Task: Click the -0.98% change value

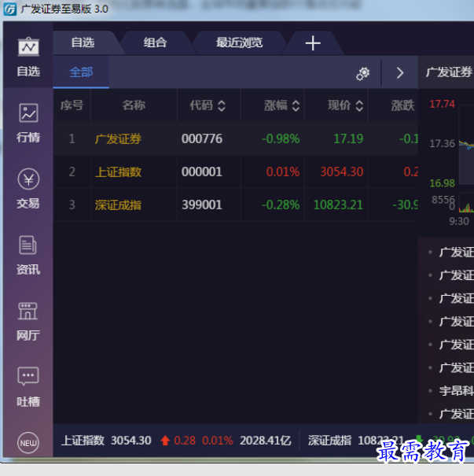Action: tap(281, 139)
